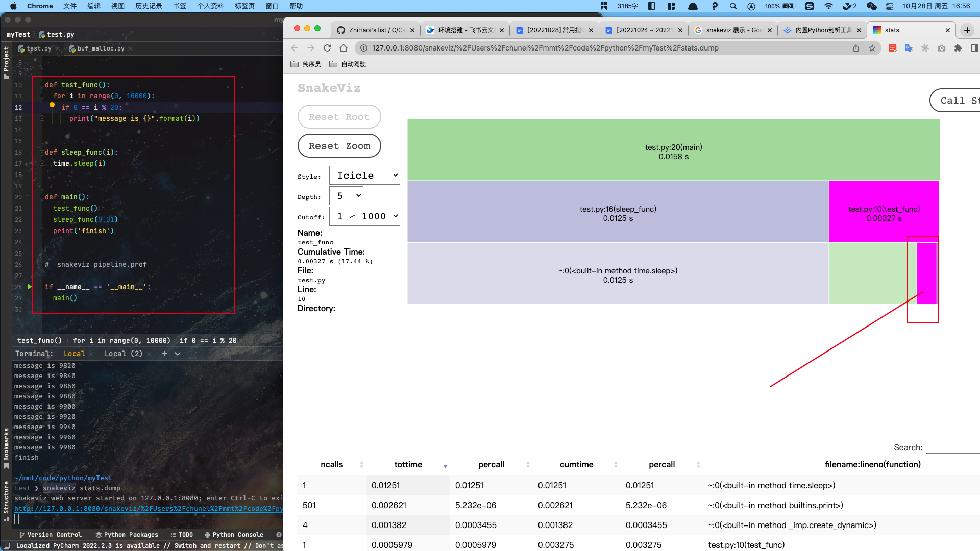Open the Google Translate extension icon

click(x=909, y=48)
